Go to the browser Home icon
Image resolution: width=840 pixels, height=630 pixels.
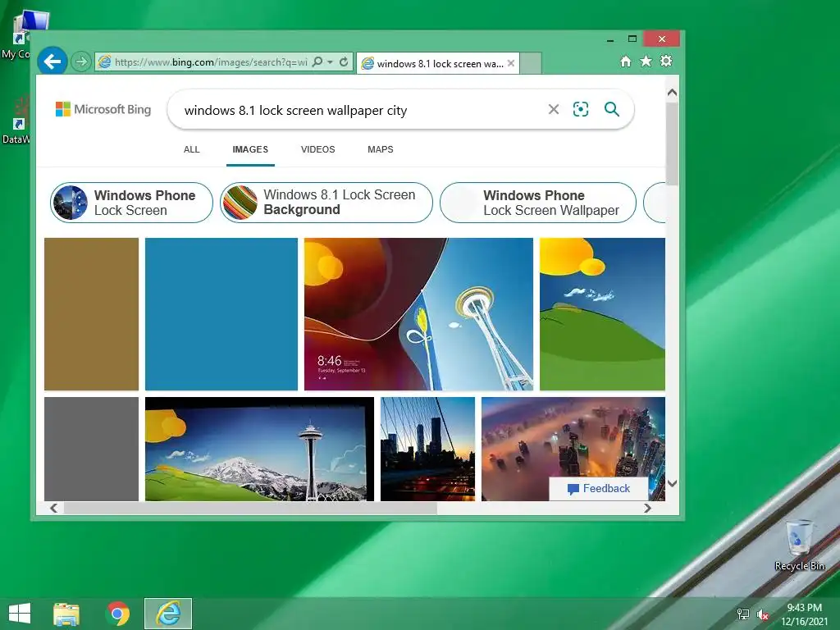coord(626,61)
